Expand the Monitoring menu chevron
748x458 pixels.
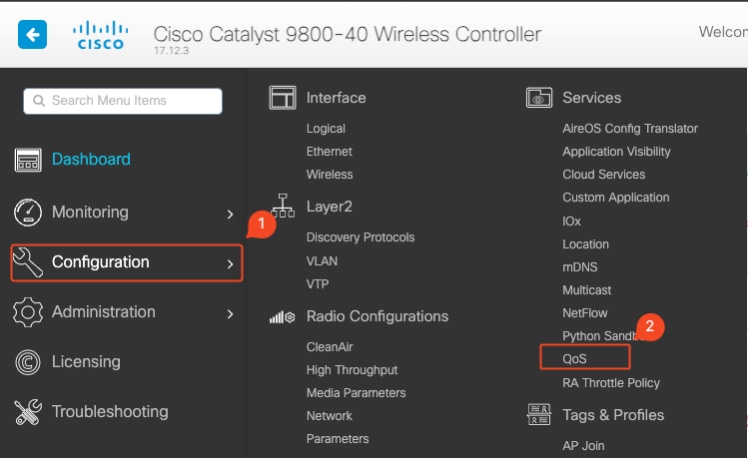point(230,214)
